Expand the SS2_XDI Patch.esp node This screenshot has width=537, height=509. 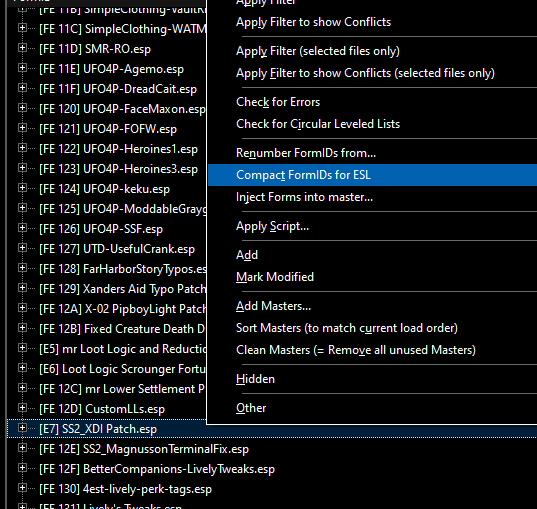22,428
